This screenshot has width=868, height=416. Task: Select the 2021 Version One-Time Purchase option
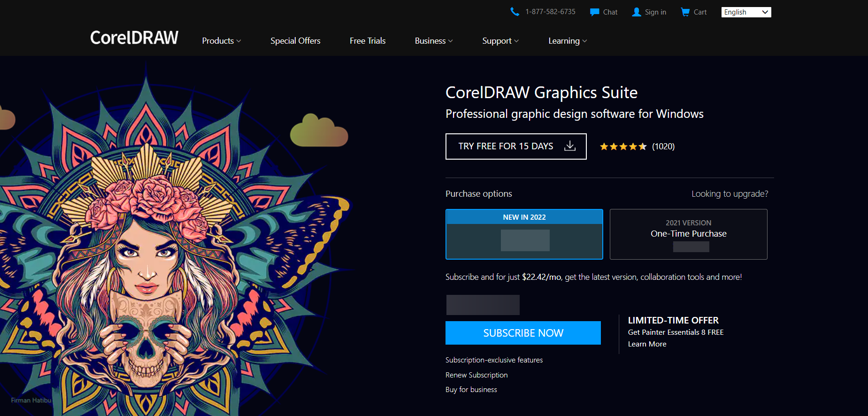click(689, 234)
